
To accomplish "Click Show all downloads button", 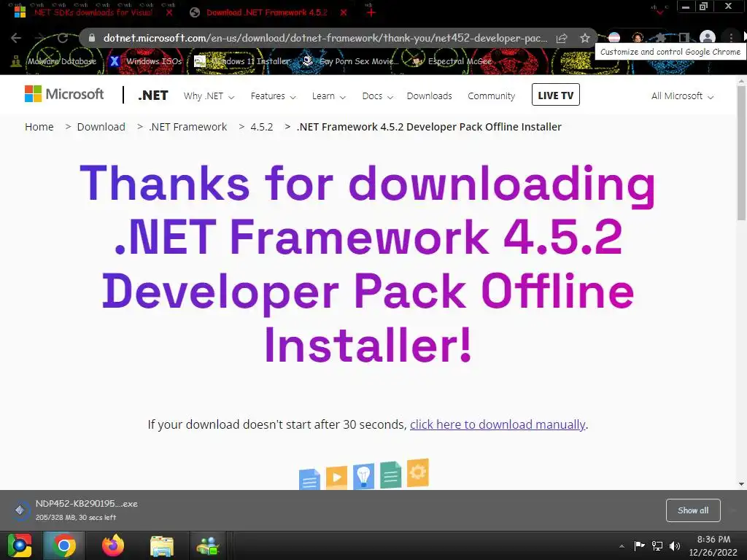I will pos(693,510).
